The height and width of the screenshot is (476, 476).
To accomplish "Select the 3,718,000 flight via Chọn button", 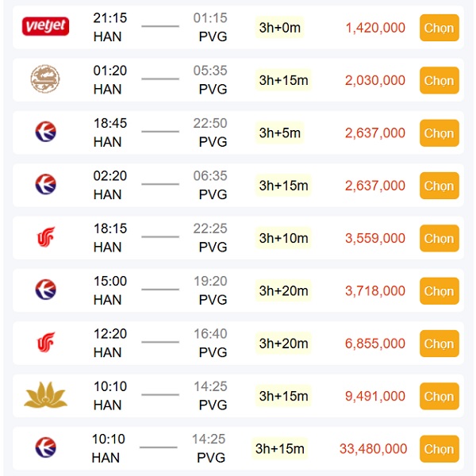I will [439, 290].
